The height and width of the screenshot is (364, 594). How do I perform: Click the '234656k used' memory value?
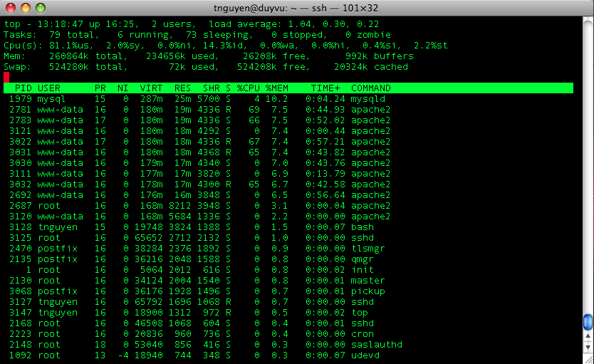point(181,56)
